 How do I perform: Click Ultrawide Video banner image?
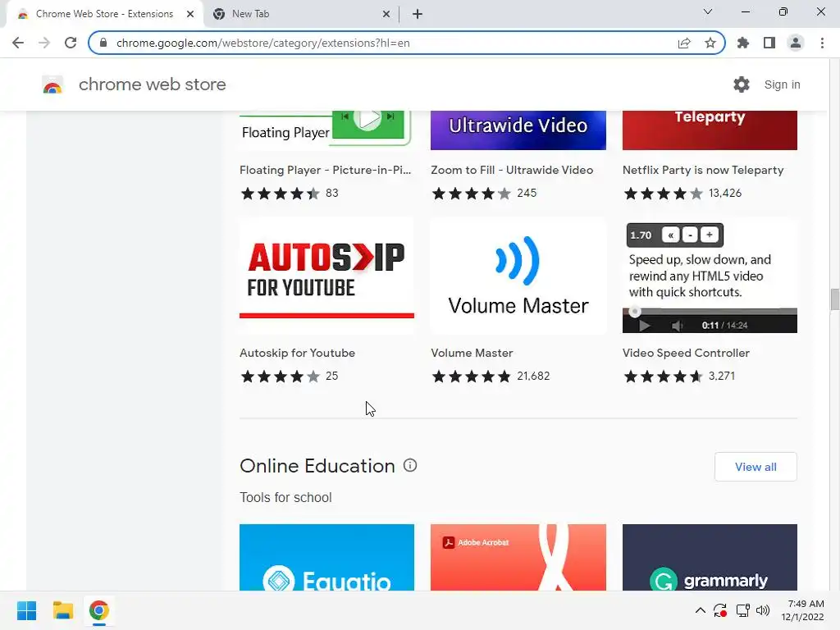518,130
